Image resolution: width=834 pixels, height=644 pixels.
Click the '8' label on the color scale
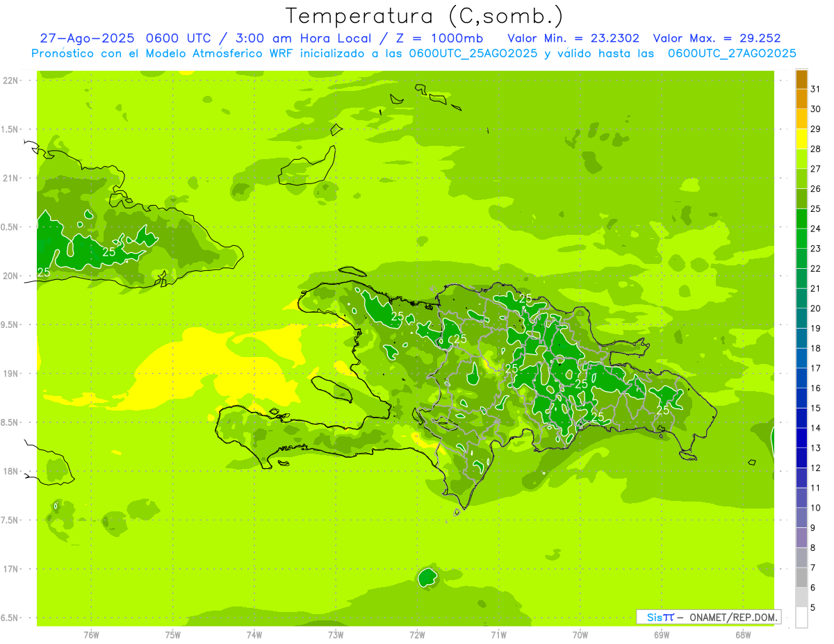813,548
